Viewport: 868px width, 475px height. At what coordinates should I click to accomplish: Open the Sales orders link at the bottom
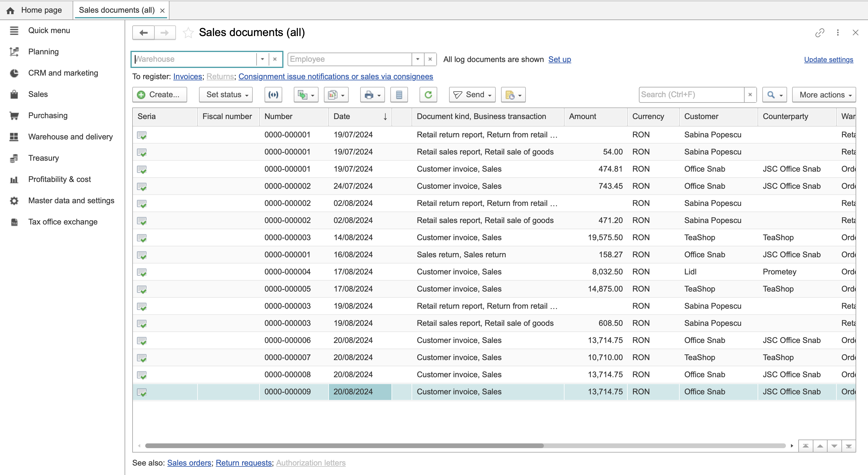pos(189,463)
